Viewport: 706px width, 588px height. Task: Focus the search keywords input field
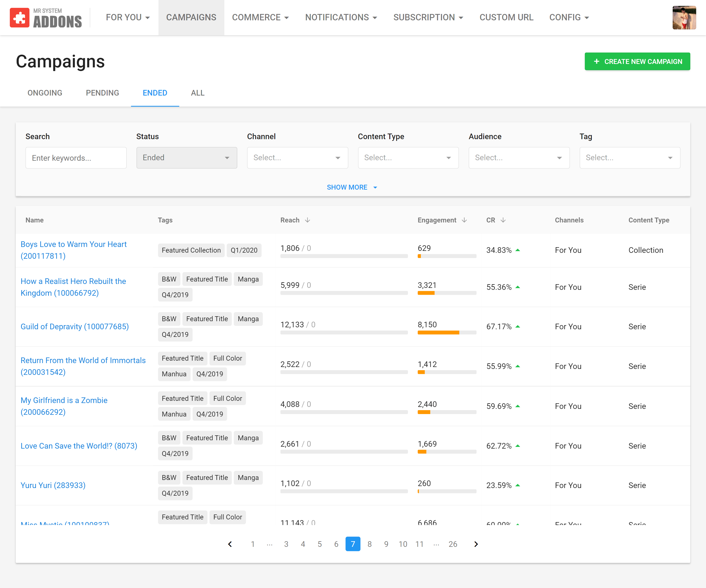(x=76, y=158)
